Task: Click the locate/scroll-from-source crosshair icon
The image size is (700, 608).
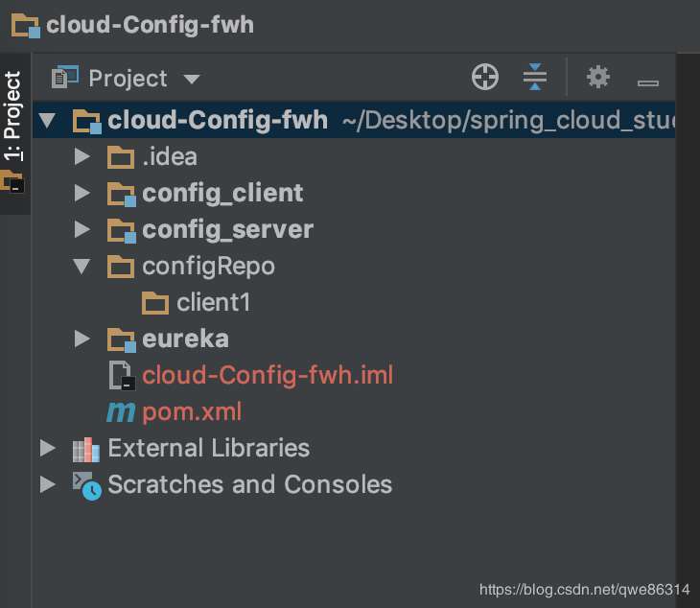Action: pos(485,78)
